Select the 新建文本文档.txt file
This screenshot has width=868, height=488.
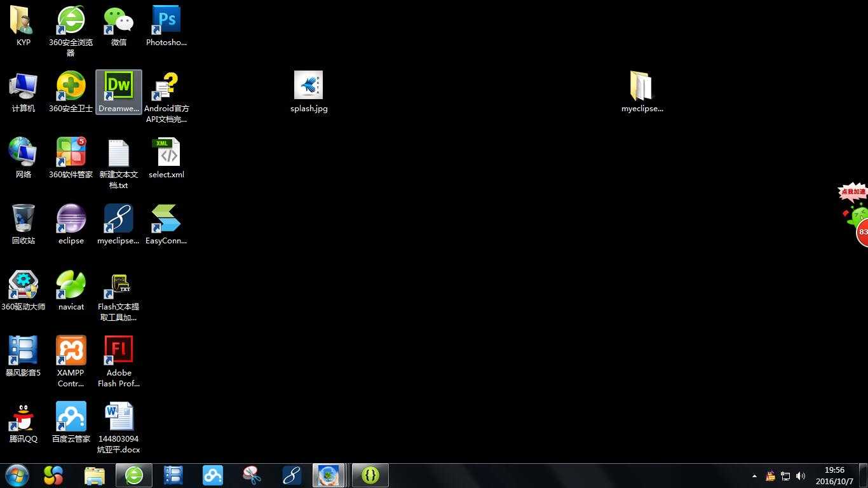[x=119, y=163]
